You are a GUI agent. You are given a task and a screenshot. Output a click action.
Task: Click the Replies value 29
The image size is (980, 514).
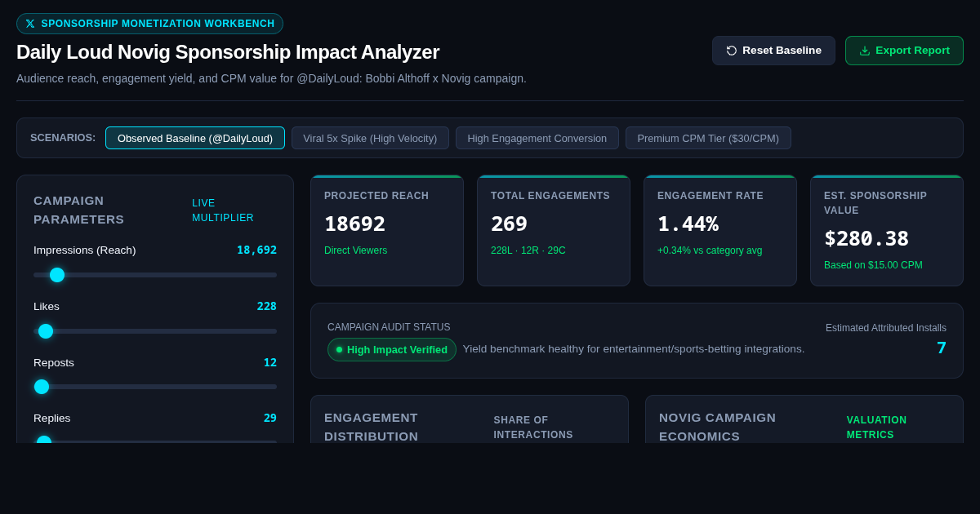[x=270, y=418]
